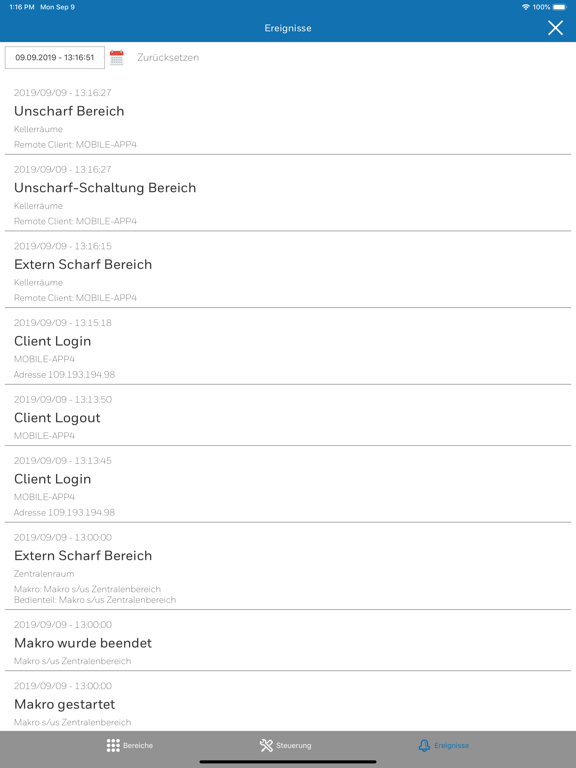Click Zurücksetzen to reset the filter
The height and width of the screenshot is (768, 576).
point(168,57)
